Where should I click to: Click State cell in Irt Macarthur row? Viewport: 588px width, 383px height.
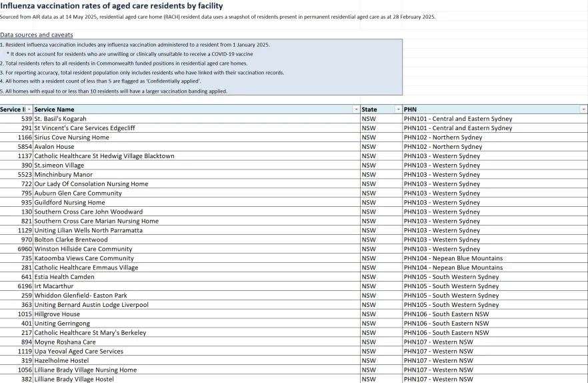[x=381, y=286]
